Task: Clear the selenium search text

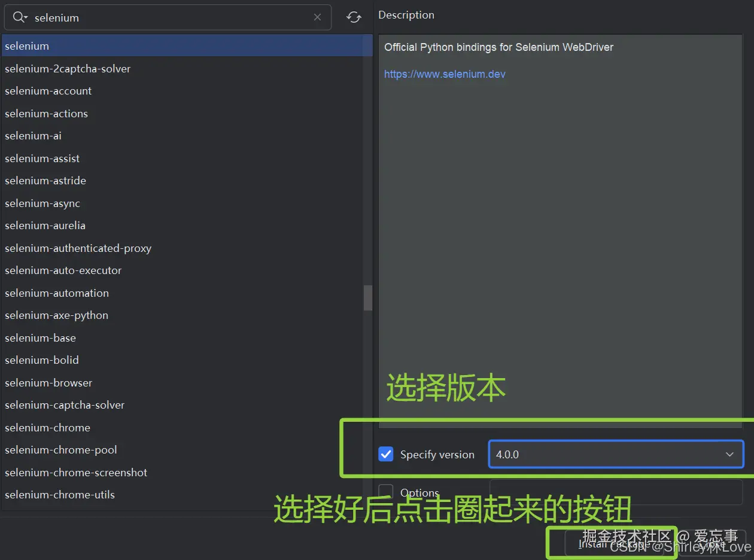Action: click(317, 17)
